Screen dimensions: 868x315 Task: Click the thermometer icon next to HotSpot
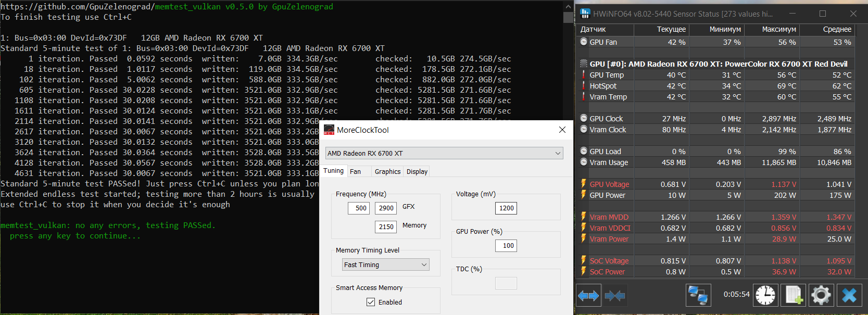click(x=584, y=85)
